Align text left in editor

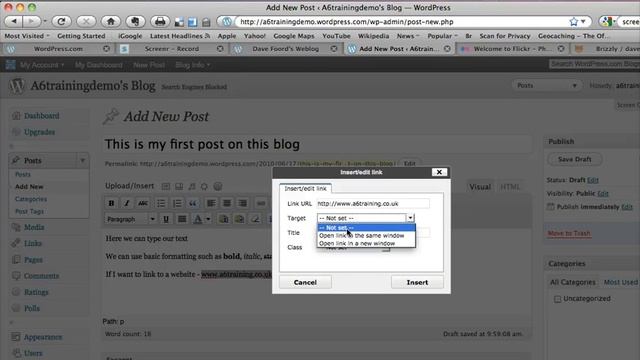pyautogui.click(x=211, y=203)
